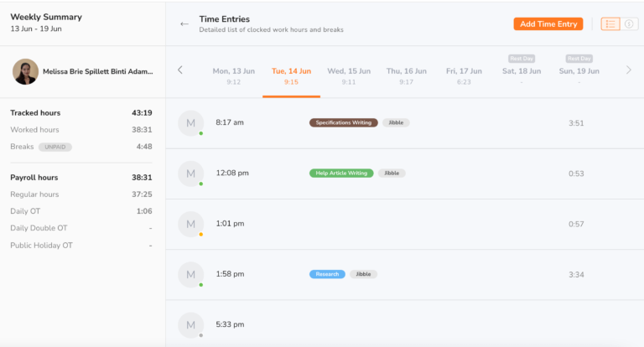Switch to the payroll dollar view
The image size is (644, 347).
pyautogui.click(x=629, y=24)
